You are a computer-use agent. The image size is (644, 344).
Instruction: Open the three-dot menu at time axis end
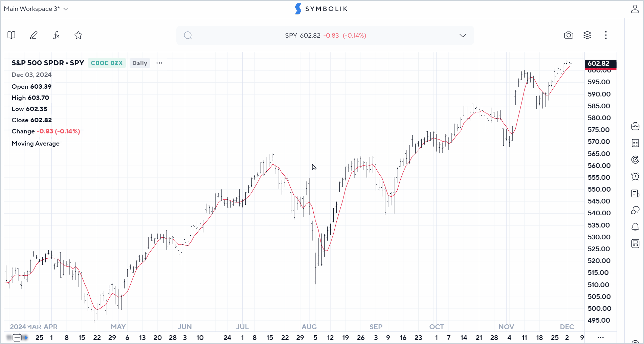tap(601, 338)
